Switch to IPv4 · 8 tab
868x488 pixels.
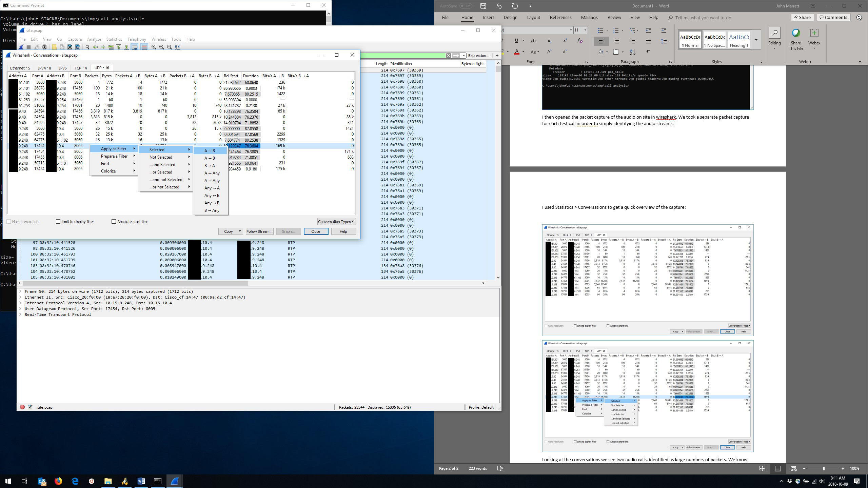pyautogui.click(x=44, y=68)
